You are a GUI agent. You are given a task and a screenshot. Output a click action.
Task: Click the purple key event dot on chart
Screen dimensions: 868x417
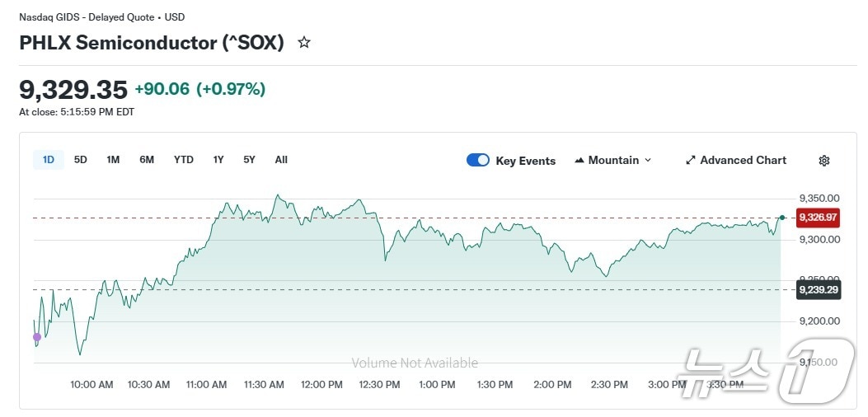click(x=36, y=337)
